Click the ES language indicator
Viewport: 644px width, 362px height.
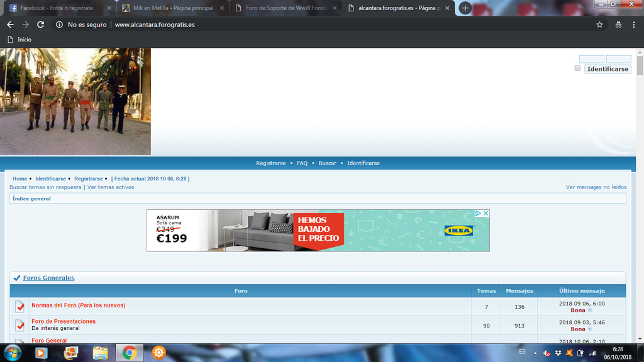523,352
